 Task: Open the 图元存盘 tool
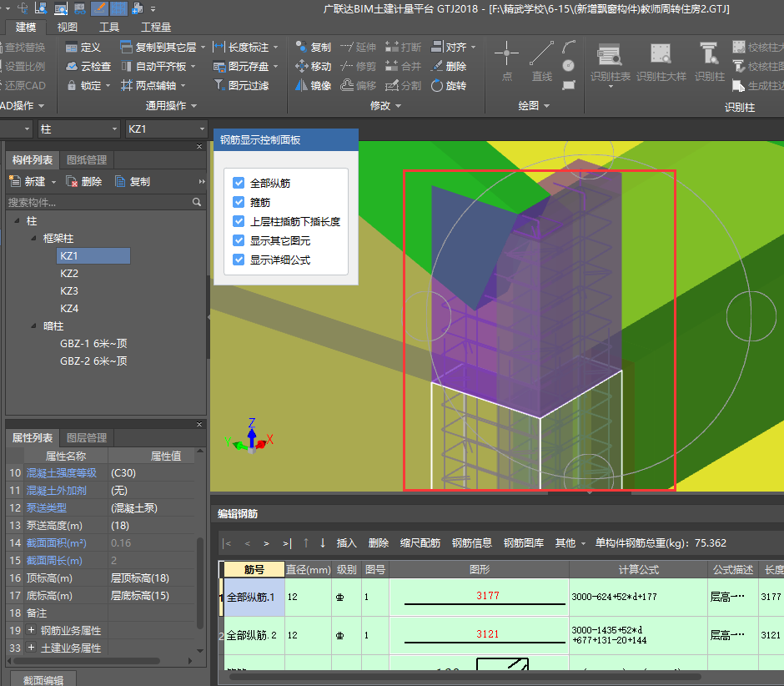pyautogui.click(x=241, y=67)
